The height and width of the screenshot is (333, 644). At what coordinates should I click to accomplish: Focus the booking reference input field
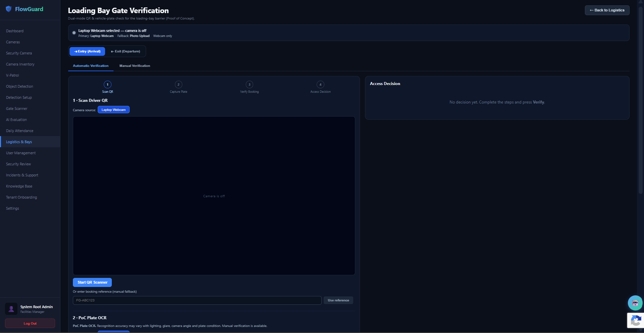click(x=197, y=300)
